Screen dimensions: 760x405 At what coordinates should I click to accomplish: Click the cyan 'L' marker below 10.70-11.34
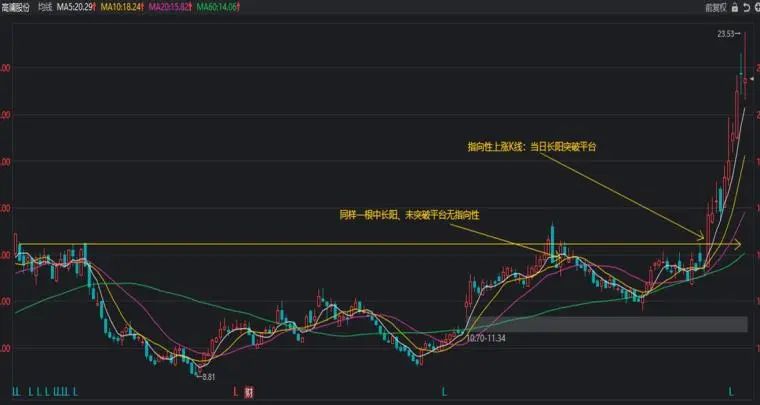point(444,389)
